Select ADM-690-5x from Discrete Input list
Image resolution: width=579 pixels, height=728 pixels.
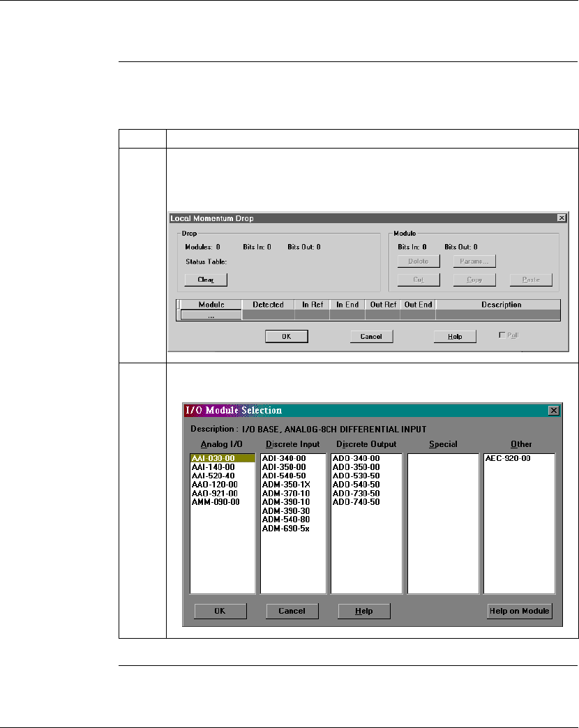[x=285, y=528]
